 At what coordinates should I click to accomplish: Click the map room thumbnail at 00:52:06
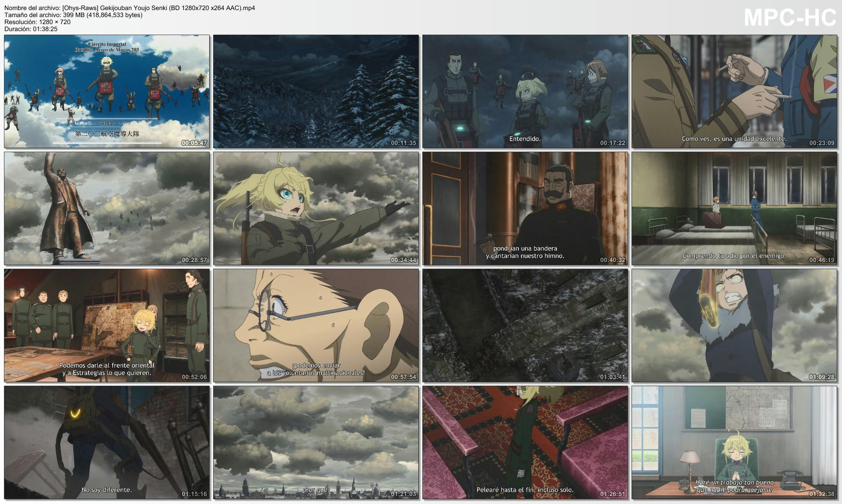[107, 325]
